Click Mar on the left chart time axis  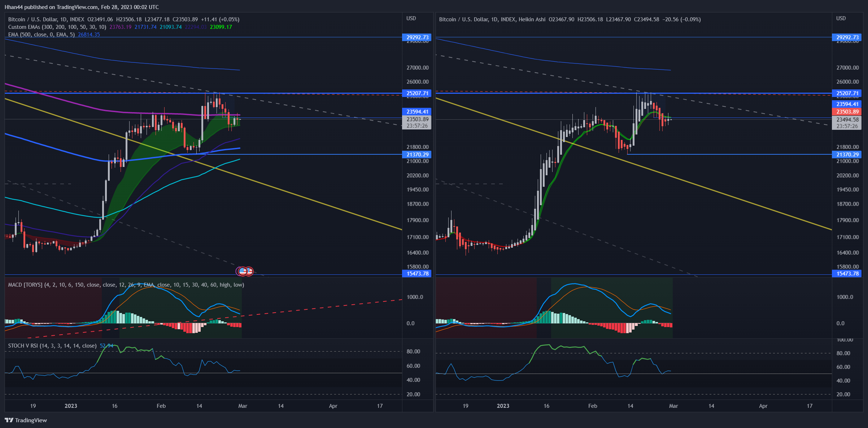coord(243,406)
